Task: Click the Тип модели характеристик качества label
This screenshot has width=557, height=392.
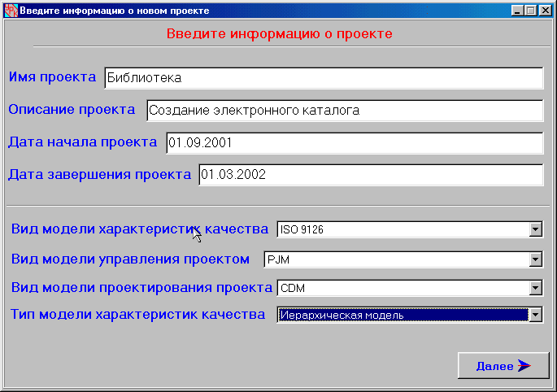Action: 138,315
